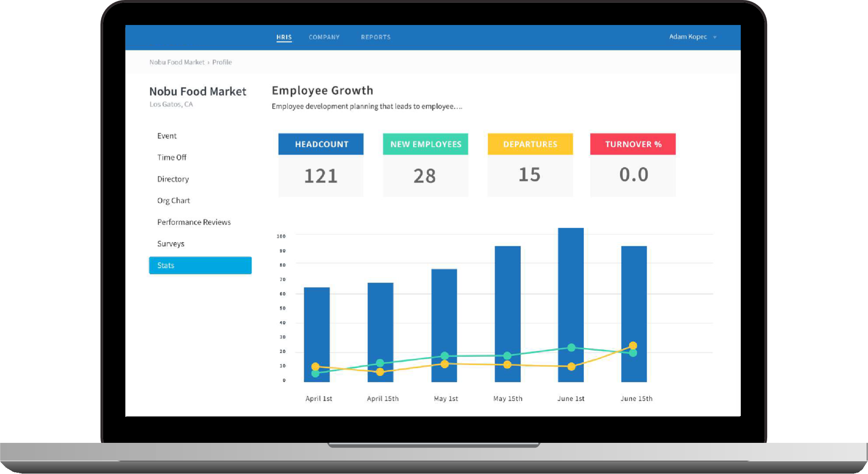Click the Employee Growth heading

(x=322, y=90)
